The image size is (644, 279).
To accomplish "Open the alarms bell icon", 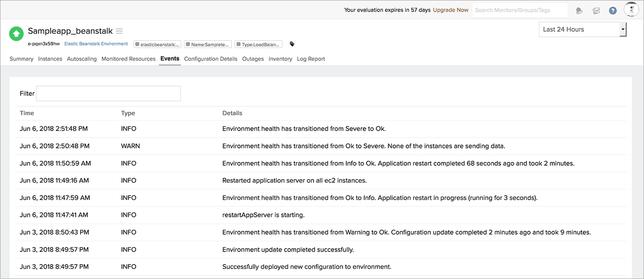I will (x=579, y=11).
